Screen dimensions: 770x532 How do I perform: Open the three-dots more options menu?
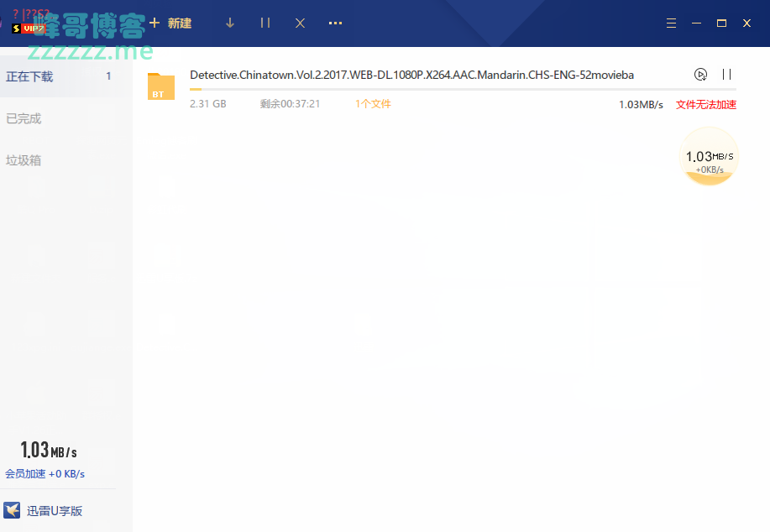335,23
